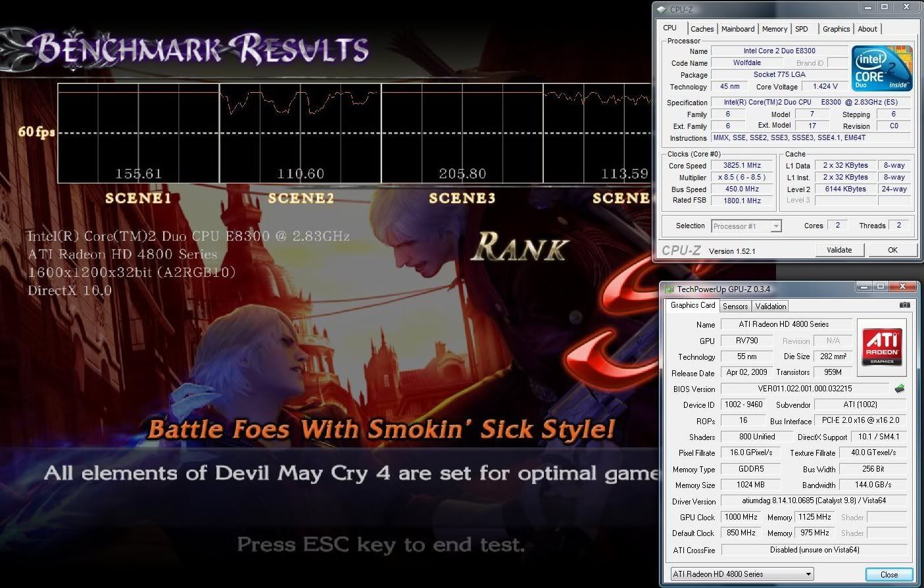924x588 pixels.
Task: Minimize the GPU-Z window
Action: coord(863,286)
